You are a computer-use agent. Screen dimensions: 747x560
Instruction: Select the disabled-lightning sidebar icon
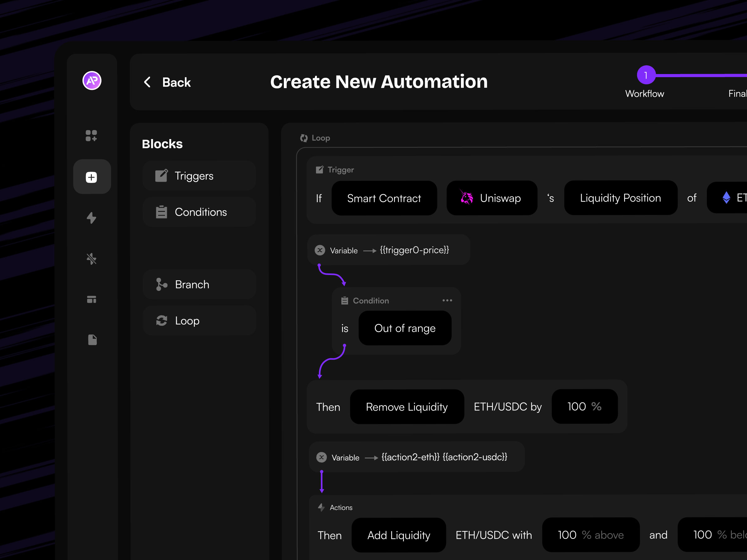92,259
